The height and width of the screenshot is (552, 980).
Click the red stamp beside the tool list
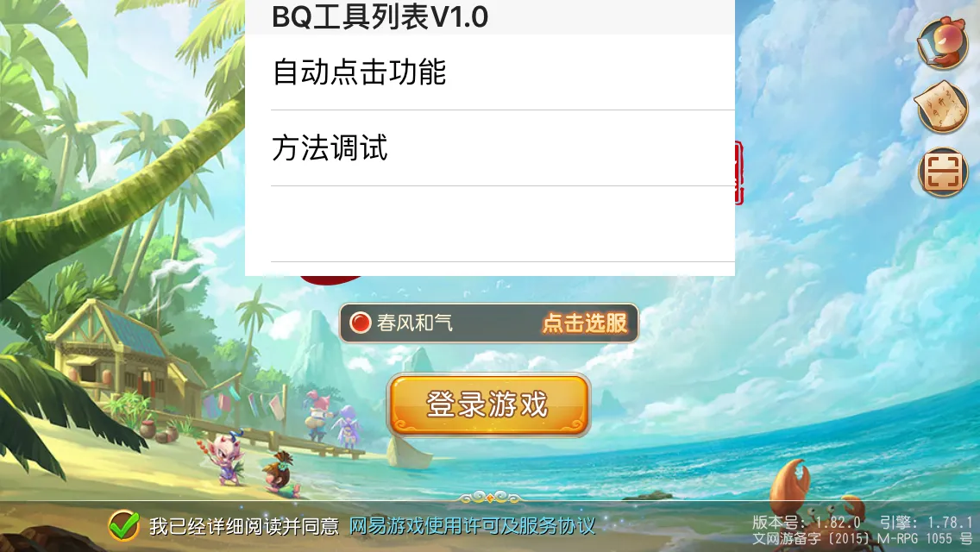pos(738,172)
